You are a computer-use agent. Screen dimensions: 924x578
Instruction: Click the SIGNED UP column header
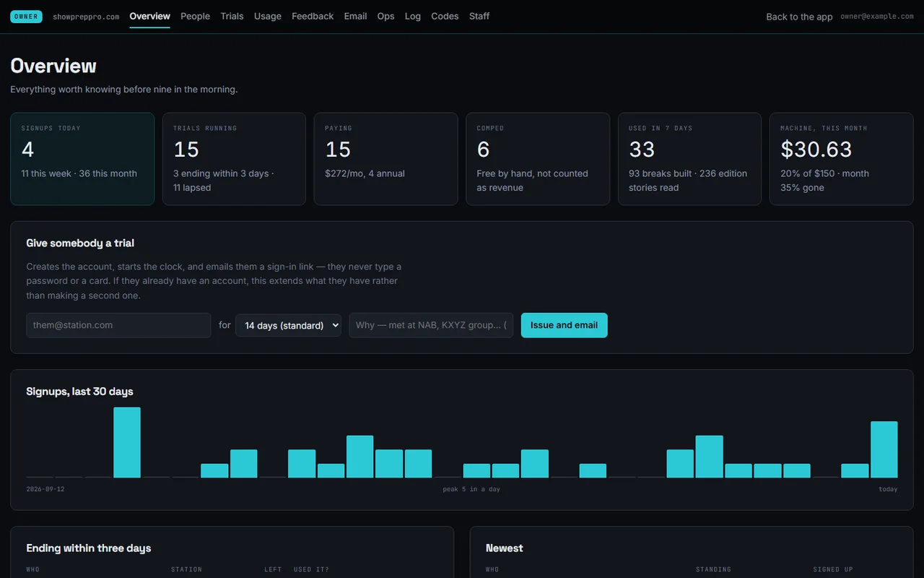click(833, 569)
